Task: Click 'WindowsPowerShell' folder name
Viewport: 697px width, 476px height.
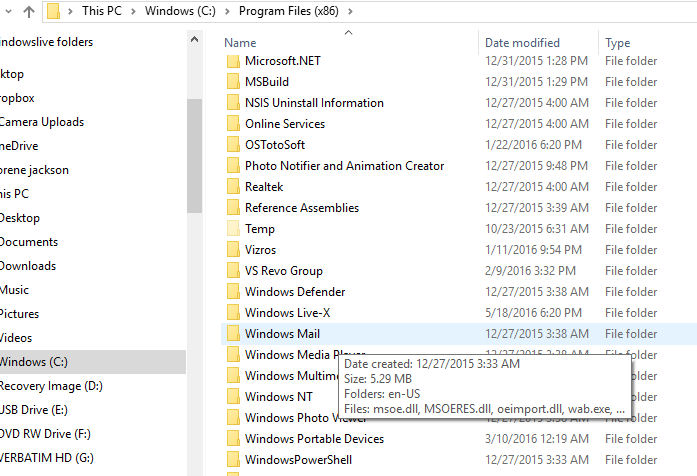Action: coord(298,460)
